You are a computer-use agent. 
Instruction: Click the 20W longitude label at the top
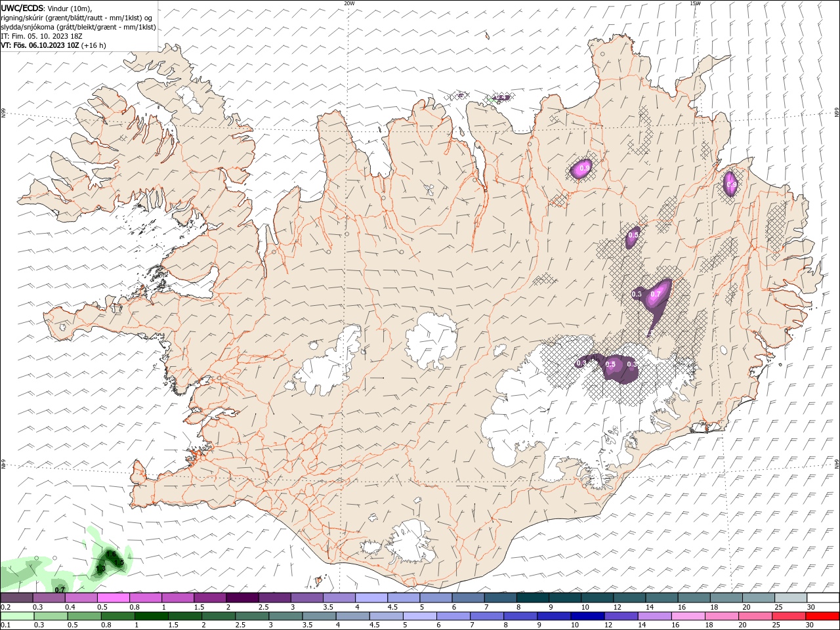tap(349, 3)
